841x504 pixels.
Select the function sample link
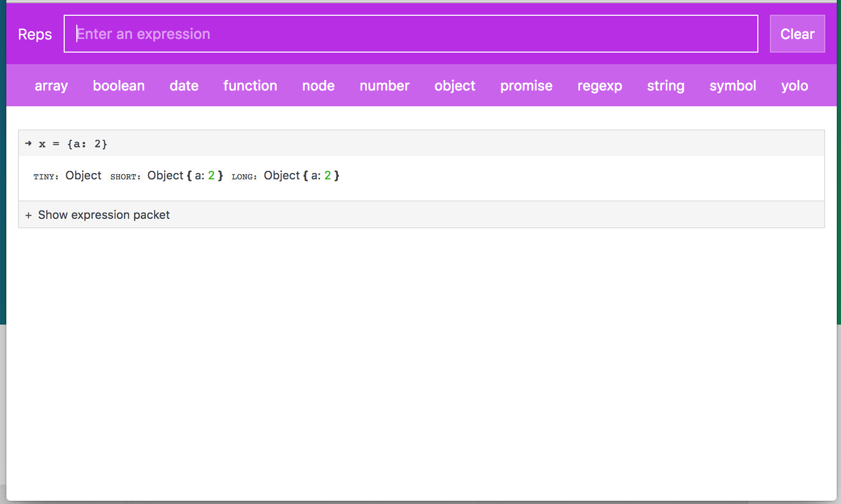point(250,85)
